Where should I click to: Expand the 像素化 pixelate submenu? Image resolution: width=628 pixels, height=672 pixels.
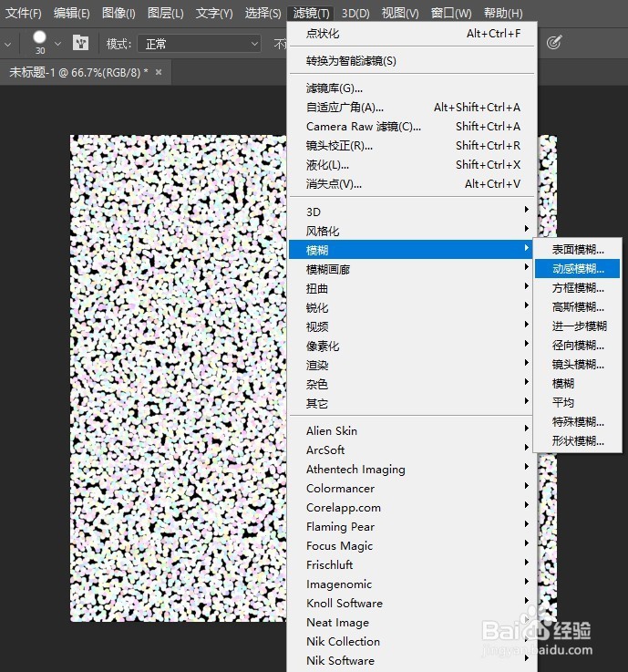point(411,346)
